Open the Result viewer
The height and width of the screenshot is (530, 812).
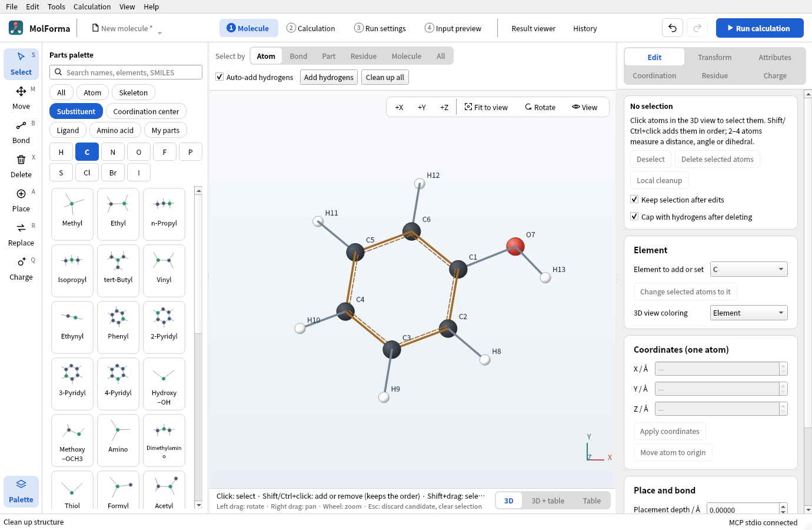(534, 28)
